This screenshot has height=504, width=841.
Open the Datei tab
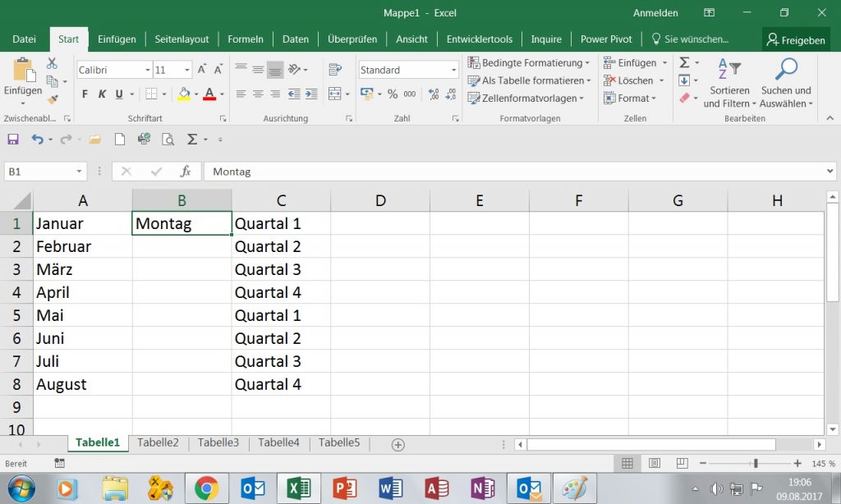(x=24, y=39)
